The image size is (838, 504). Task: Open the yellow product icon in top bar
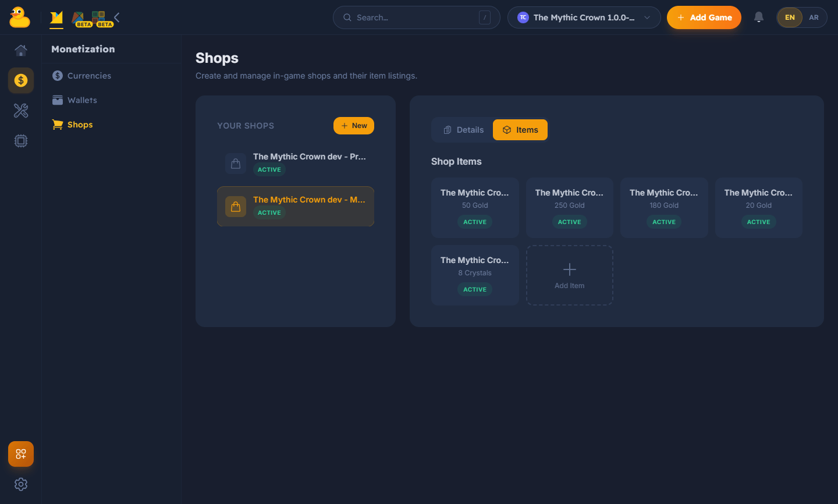56,19
